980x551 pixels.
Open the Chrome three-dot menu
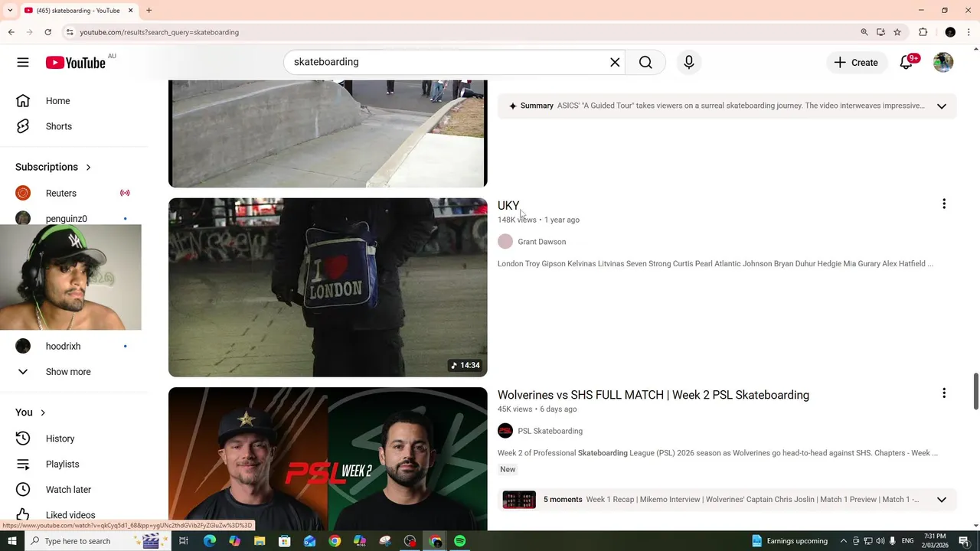pyautogui.click(x=969, y=32)
